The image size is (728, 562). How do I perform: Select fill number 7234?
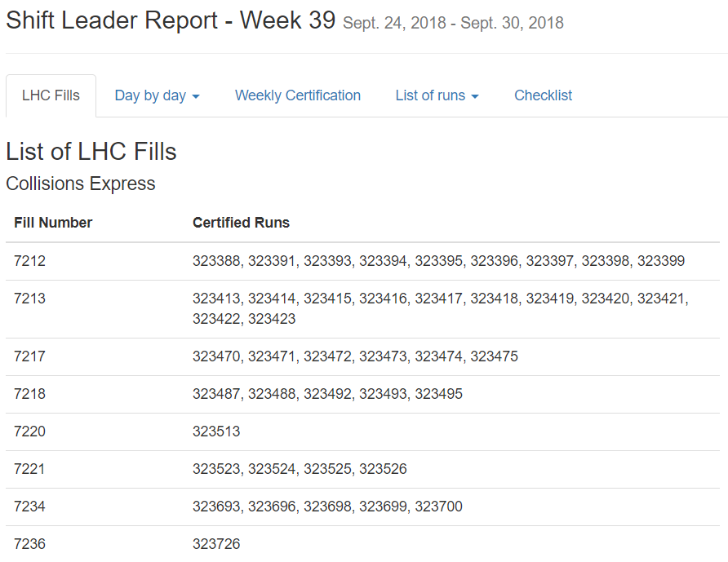point(29,507)
